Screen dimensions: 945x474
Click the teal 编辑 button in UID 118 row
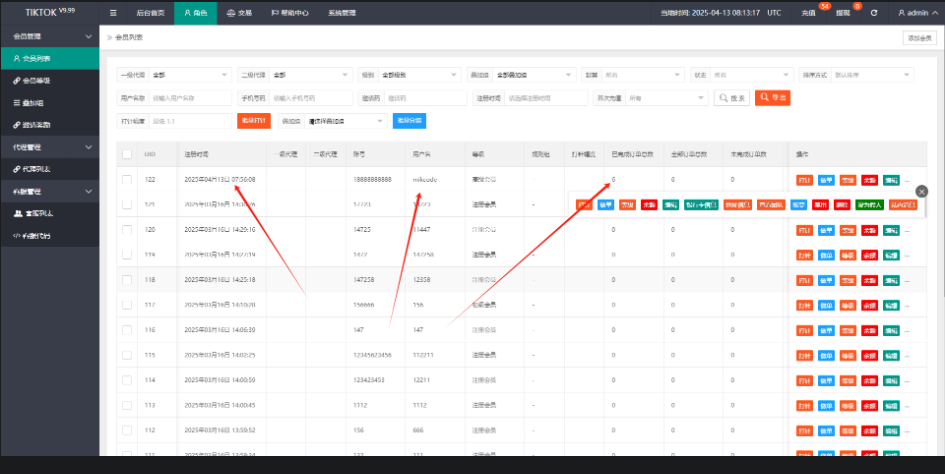[x=891, y=280]
